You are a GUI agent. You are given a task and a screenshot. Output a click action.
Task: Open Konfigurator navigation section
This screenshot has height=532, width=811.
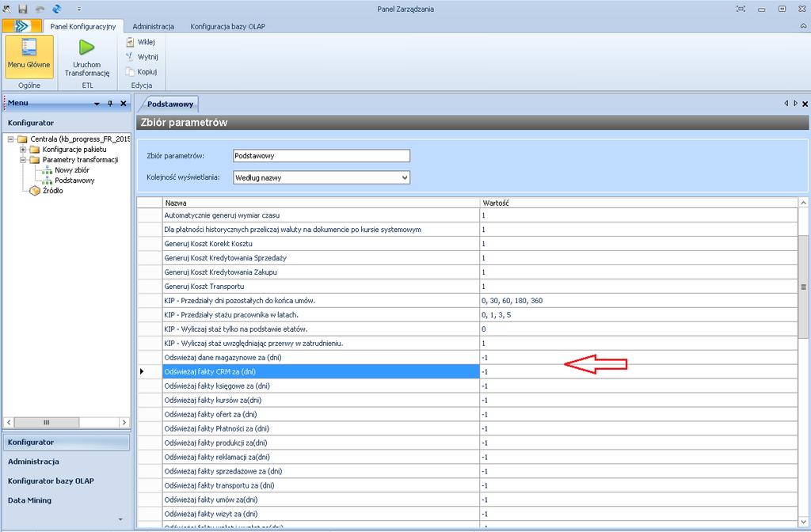point(67,442)
